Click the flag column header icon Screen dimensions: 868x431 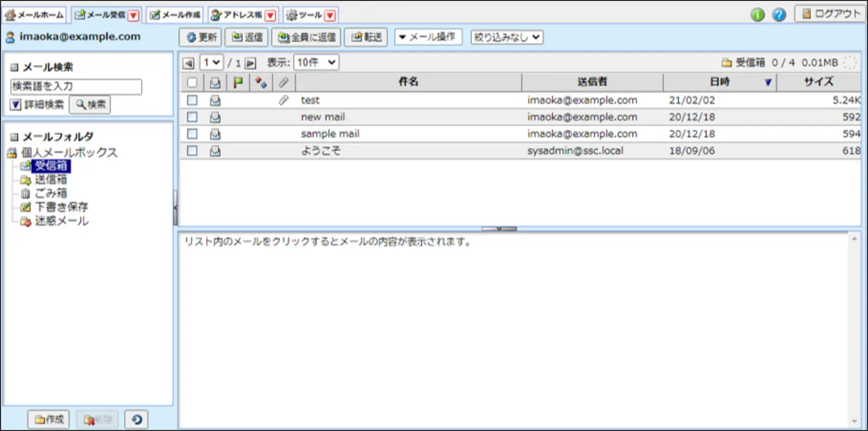click(238, 83)
